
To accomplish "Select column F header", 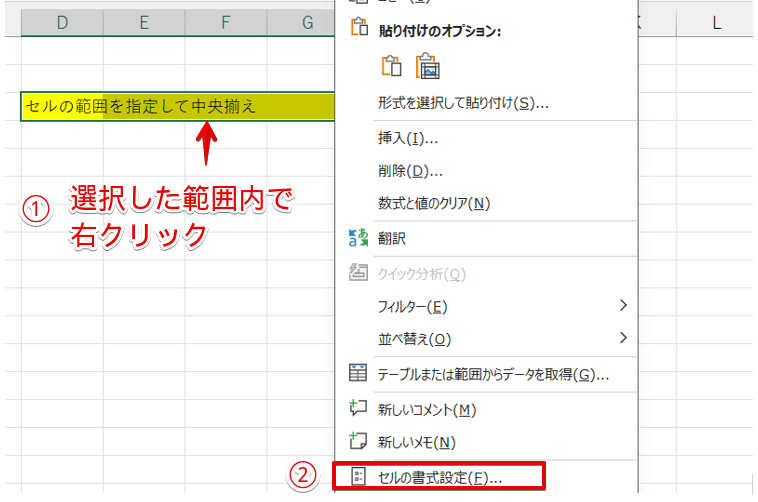I will 226,23.
